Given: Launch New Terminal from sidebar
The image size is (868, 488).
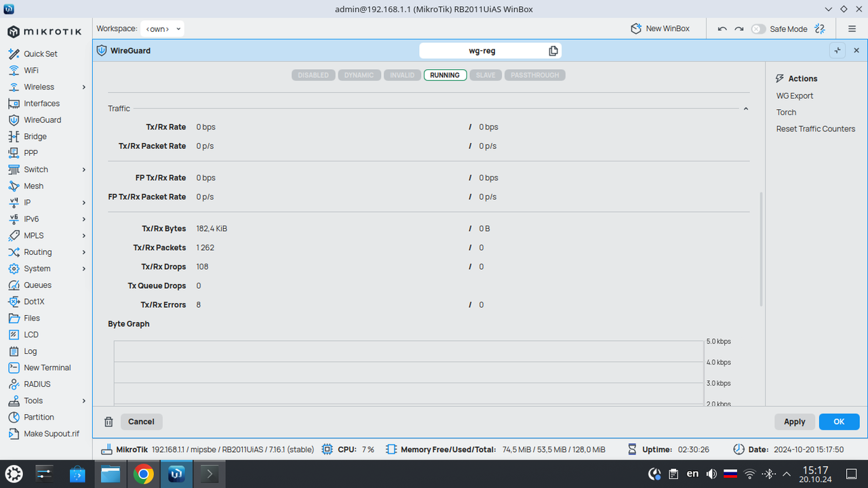Looking at the screenshot, I should coord(14,367).
